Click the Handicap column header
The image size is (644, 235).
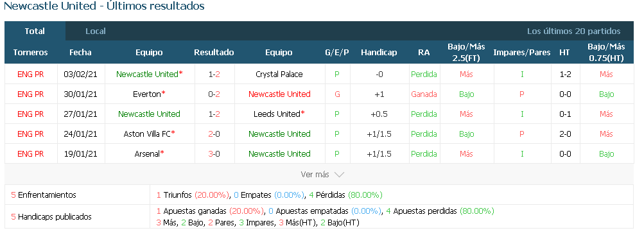click(x=379, y=53)
